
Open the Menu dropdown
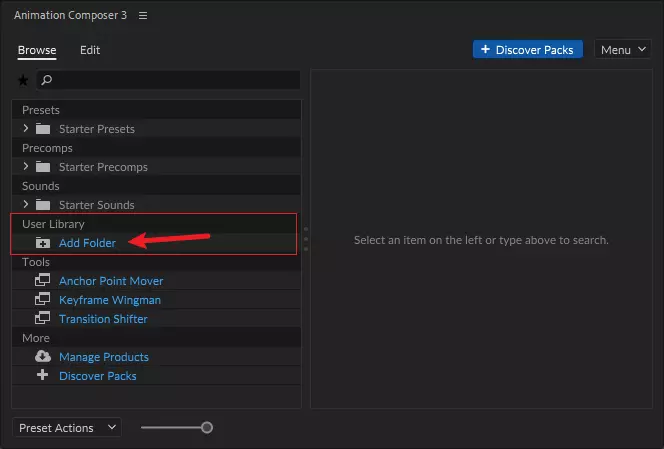(x=622, y=50)
